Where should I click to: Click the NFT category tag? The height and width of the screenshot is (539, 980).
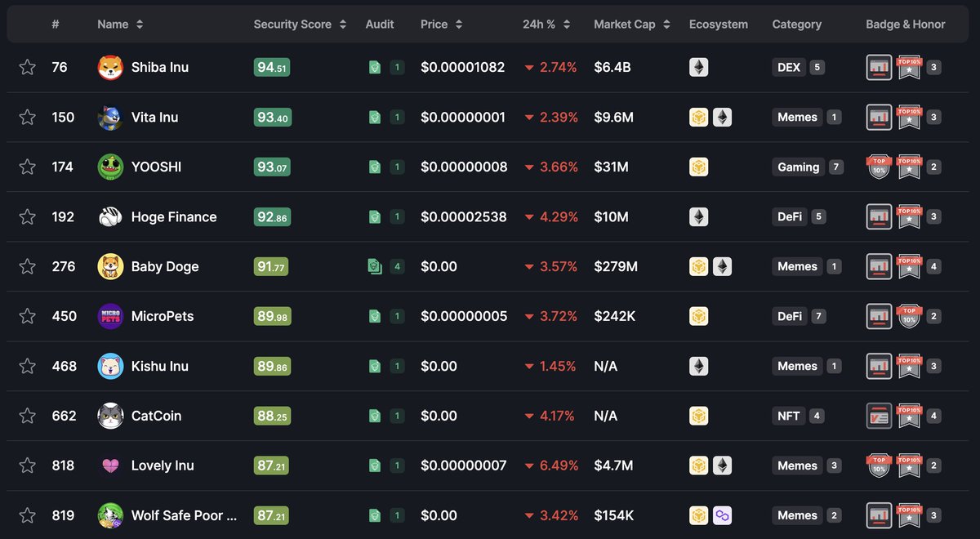pos(789,416)
